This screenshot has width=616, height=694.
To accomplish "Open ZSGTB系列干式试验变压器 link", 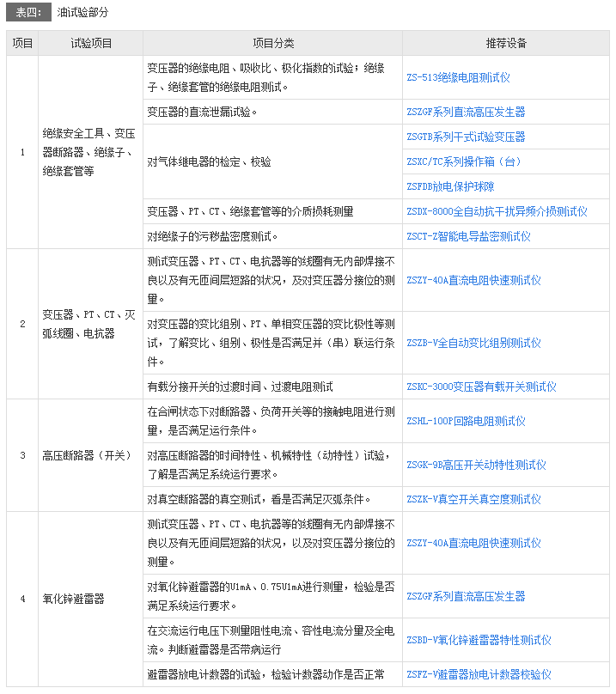I will pyautogui.click(x=465, y=137).
